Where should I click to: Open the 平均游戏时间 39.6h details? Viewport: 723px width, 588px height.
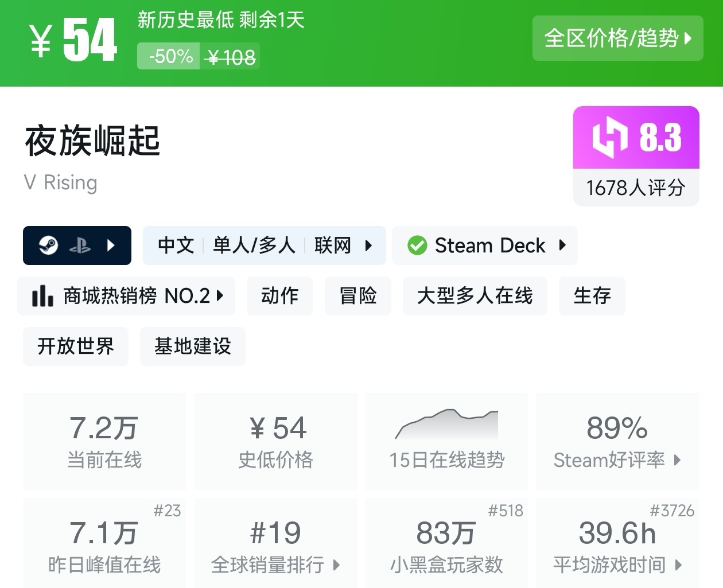[617, 545]
